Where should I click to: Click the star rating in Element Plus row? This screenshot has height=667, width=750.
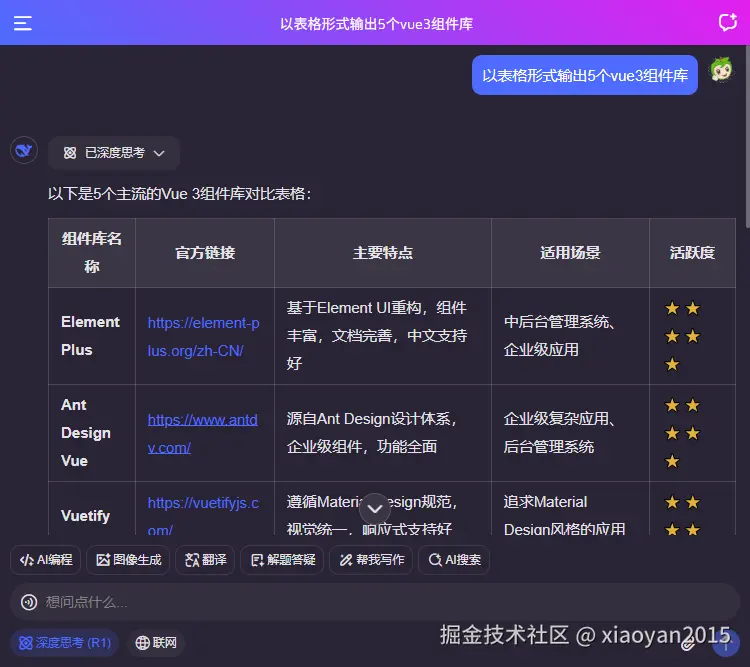coord(683,336)
